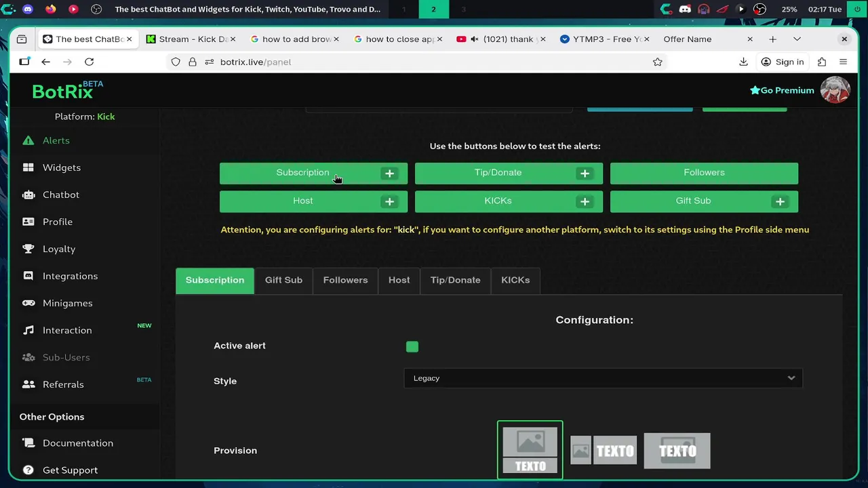
Task: Select the text-over-image provision layout
Action: pyautogui.click(x=677, y=451)
